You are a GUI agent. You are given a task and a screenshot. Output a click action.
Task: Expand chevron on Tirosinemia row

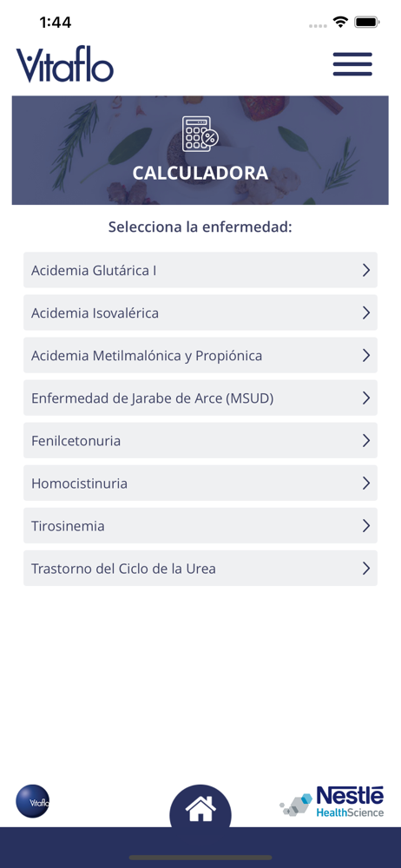[365, 526]
